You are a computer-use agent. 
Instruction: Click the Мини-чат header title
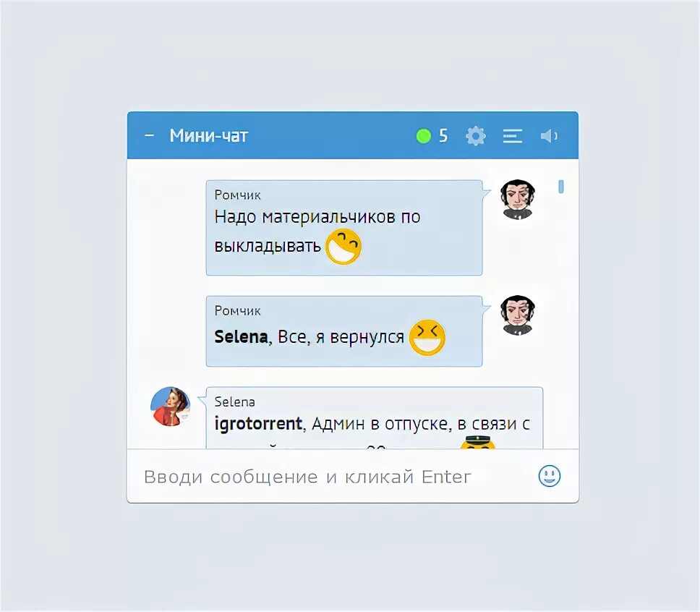[208, 136]
